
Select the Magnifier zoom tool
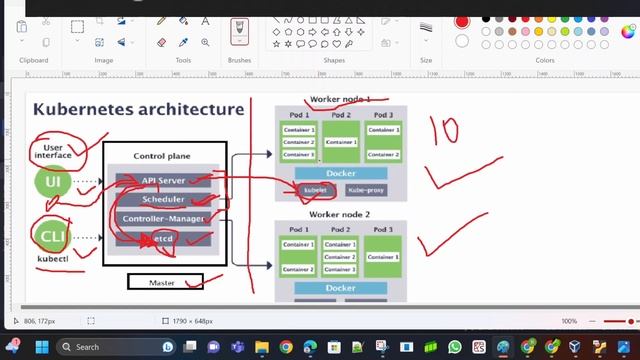click(205, 42)
